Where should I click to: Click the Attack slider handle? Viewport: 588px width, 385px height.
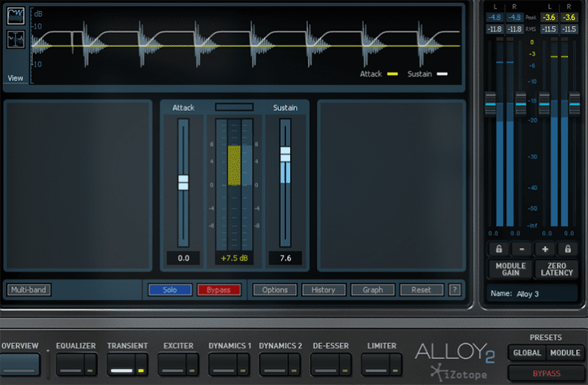coord(183,183)
